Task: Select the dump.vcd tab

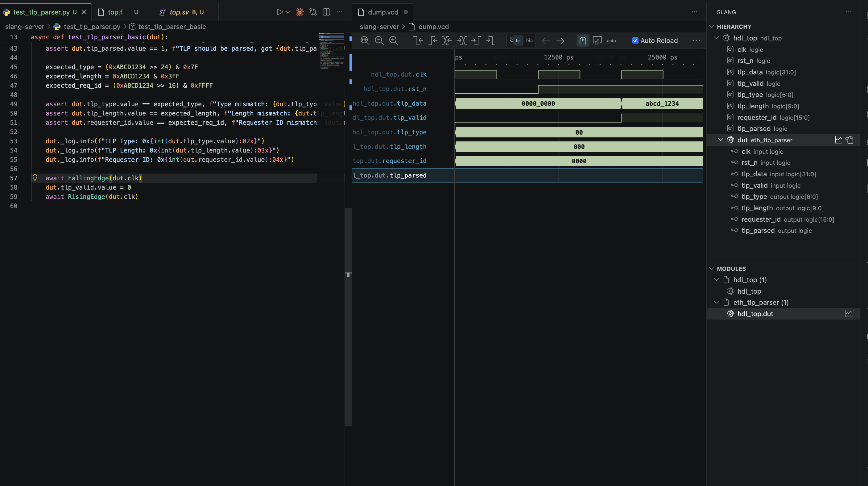Action: pyautogui.click(x=383, y=12)
